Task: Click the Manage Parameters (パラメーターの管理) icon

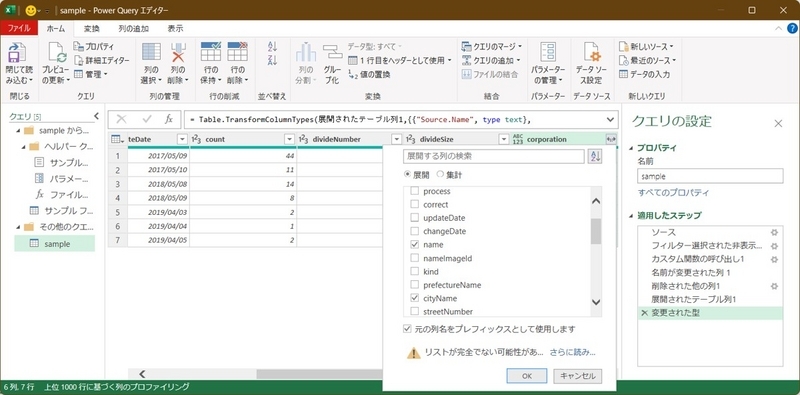Action: coord(548,52)
